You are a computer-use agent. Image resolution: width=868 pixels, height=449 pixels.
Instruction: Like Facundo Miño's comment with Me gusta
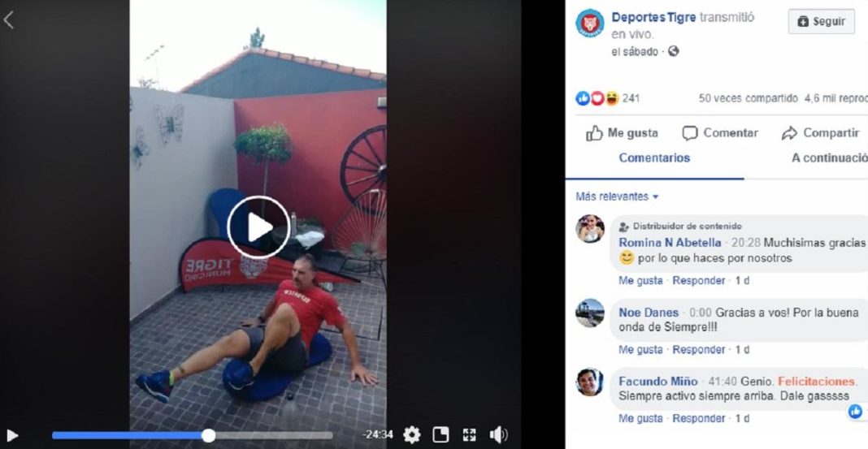click(640, 419)
